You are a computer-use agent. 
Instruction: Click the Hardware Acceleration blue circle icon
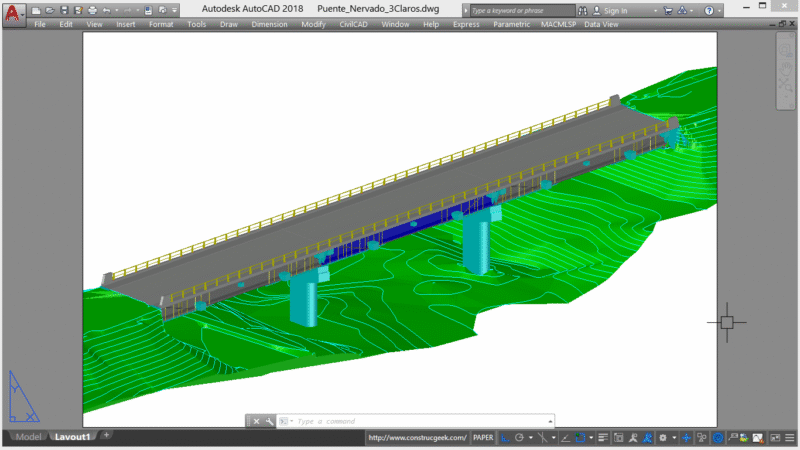tap(718, 438)
